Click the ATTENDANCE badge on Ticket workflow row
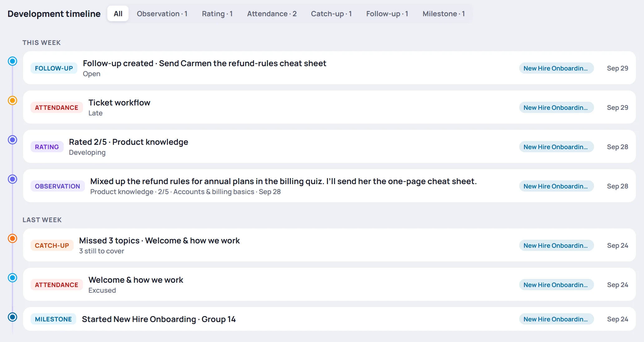644x342 pixels. coord(56,107)
